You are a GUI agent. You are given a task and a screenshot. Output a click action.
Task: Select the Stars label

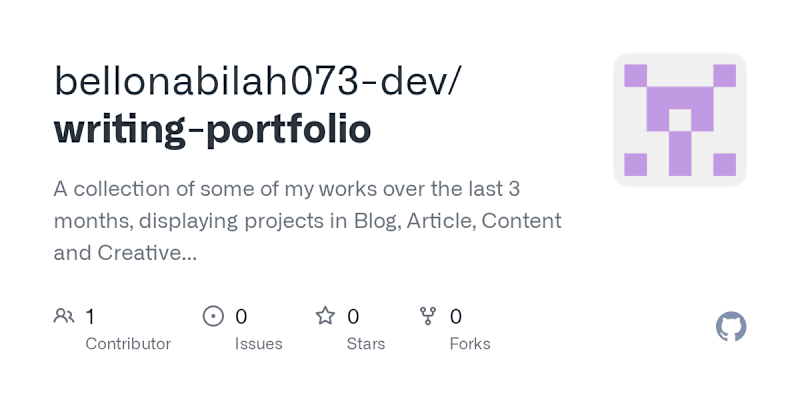[366, 344]
